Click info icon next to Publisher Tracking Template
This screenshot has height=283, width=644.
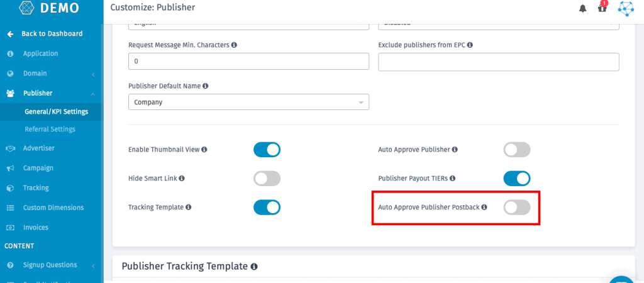click(254, 267)
